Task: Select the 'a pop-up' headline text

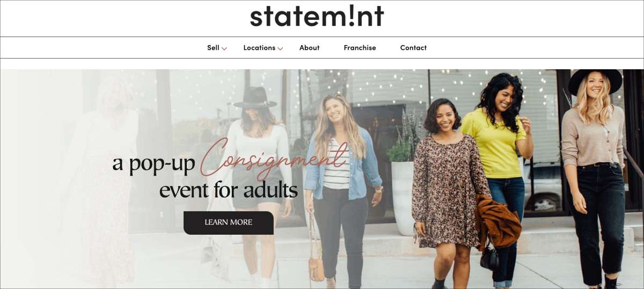Action: click(x=153, y=163)
